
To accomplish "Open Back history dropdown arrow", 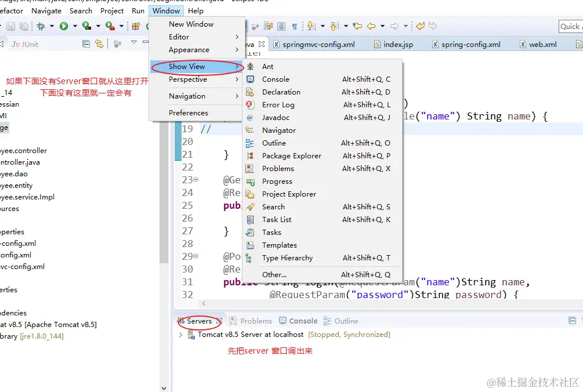I will click(382, 26).
